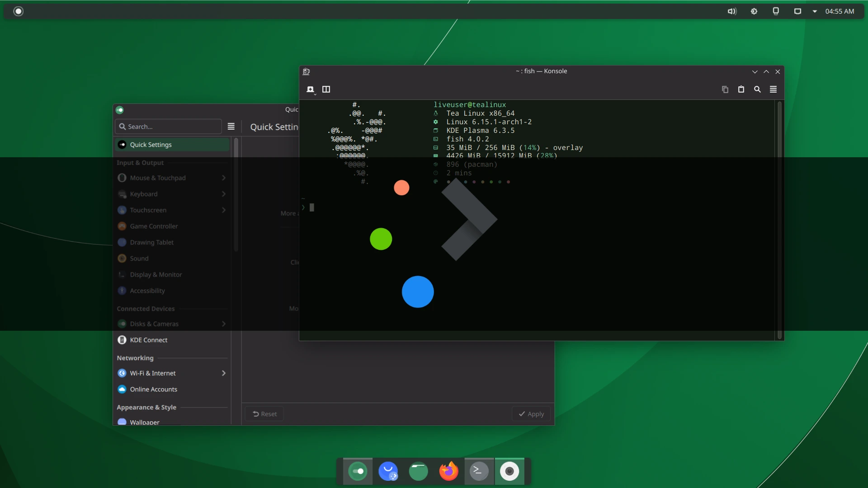Open the settings gear in the top panel

pos(754,11)
